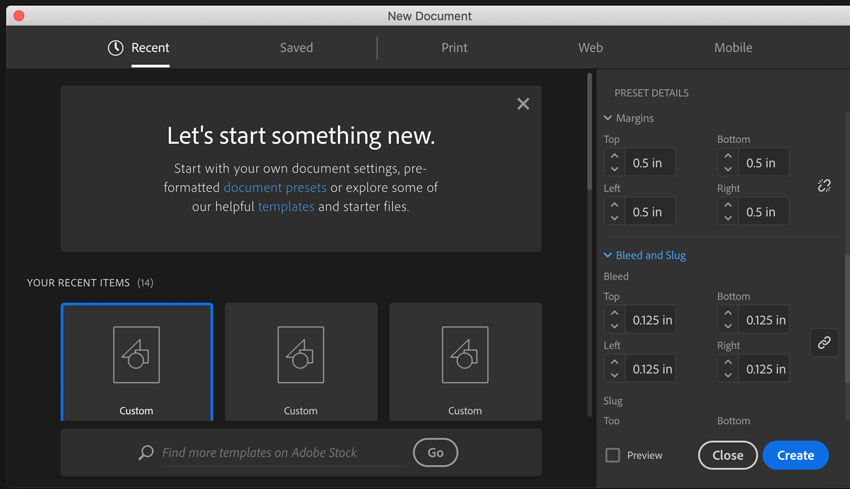Click the Create button

(795, 455)
